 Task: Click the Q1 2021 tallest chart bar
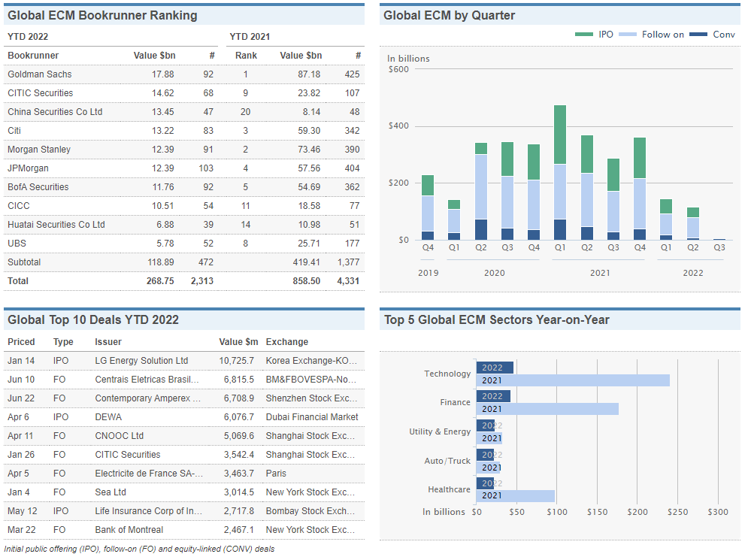tap(560, 172)
